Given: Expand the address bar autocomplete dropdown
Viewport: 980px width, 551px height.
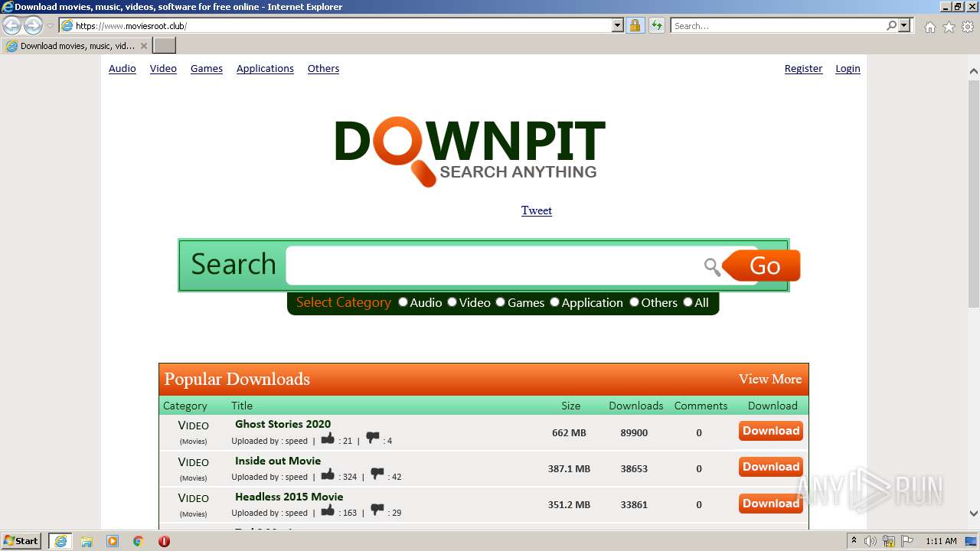Looking at the screenshot, I should click(x=618, y=26).
